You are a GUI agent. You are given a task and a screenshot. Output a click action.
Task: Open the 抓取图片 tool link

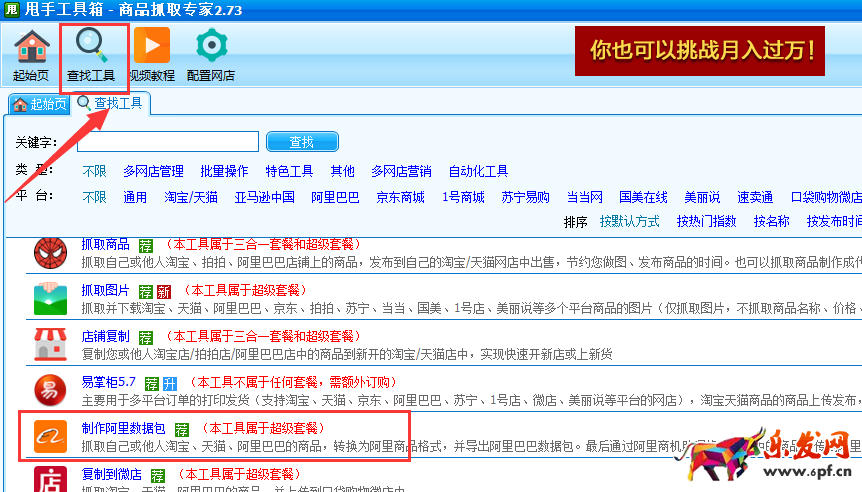click(106, 290)
